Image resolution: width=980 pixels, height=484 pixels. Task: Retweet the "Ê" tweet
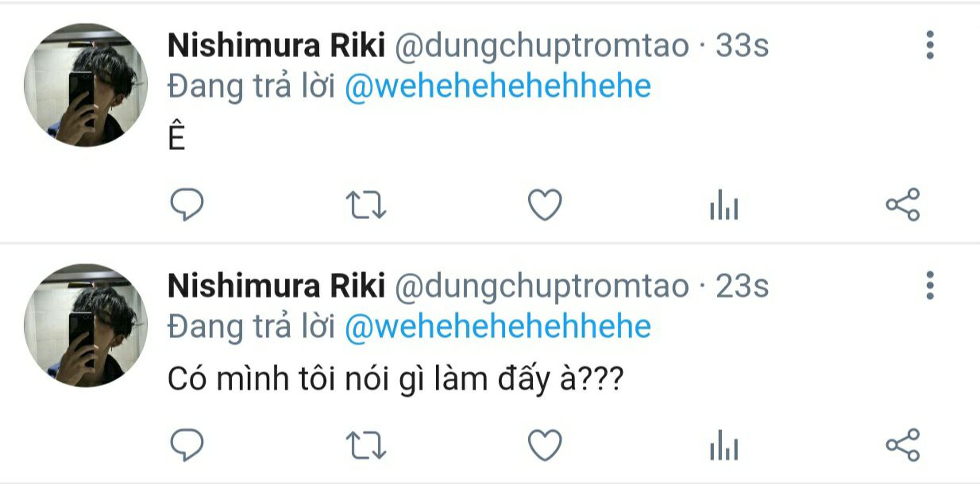(x=367, y=206)
